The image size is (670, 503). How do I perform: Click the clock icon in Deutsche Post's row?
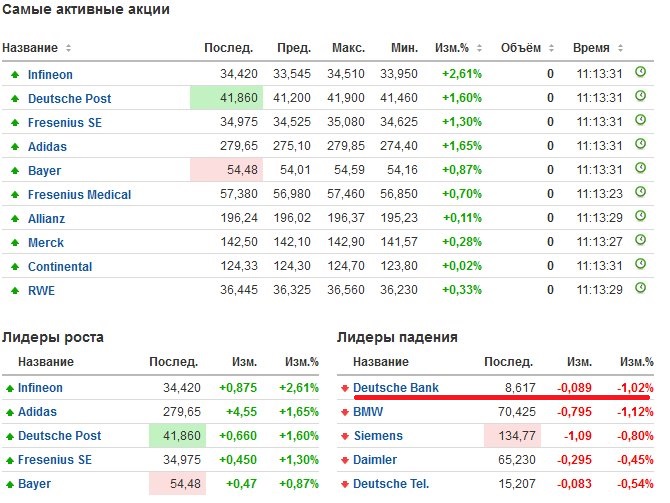coord(640,96)
